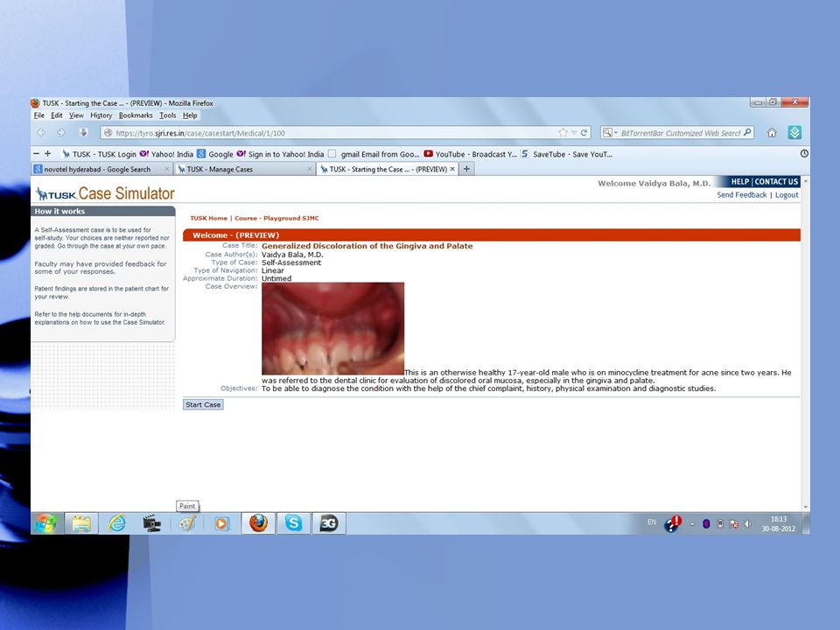Go to the Firefox home page icon

click(x=772, y=133)
